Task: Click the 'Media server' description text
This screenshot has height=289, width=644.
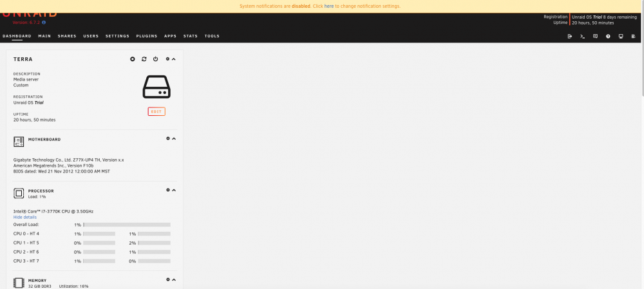Action: [x=26, y=79]
